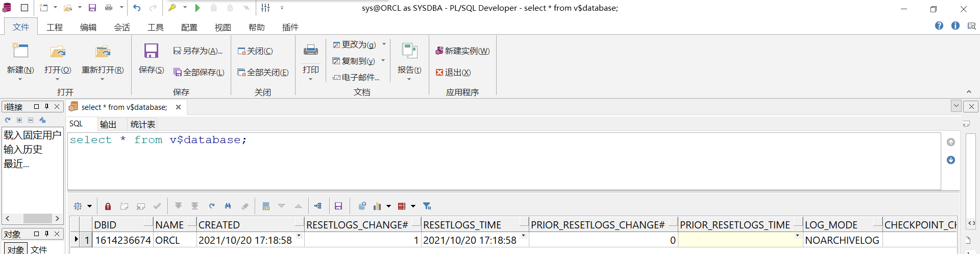Open the dropdown arrow next to key icon
Image resolution: width=980 pixels, height=254 pixels.
185,8
